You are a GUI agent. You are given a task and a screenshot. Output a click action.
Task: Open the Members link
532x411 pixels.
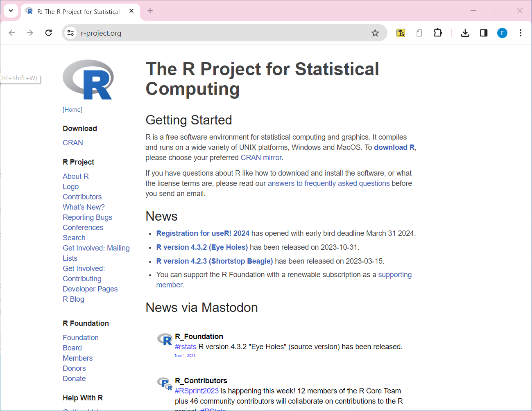78,358
